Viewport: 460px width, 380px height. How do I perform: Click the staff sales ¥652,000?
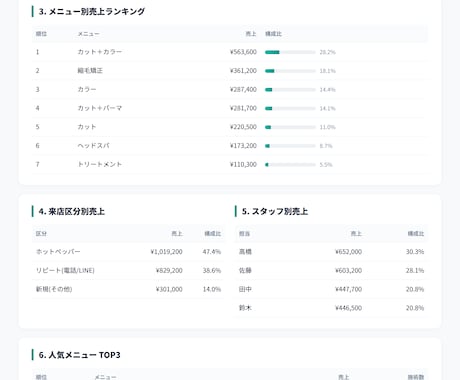pos(348,252)
